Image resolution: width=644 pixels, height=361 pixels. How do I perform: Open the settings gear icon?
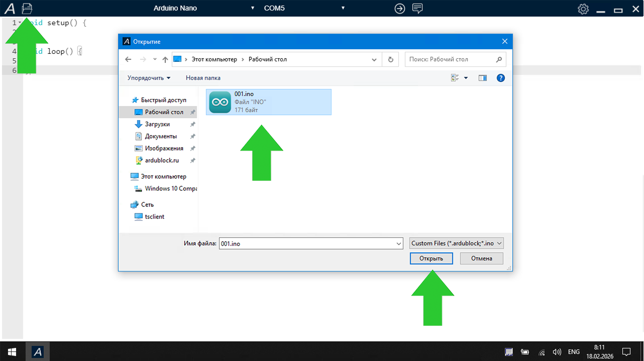[583, 9]
